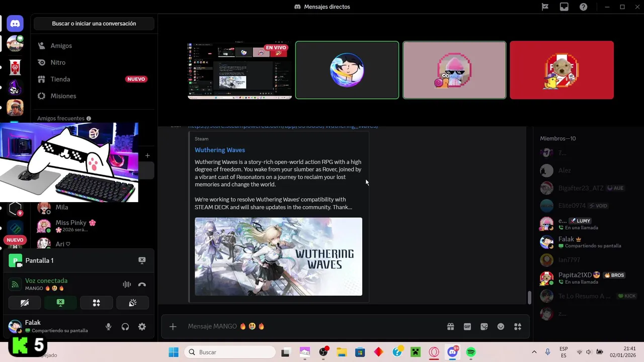Open taskbar File Explorer folder icon
The width and height of the screenshot is (644, 362).
pos(342,352)
